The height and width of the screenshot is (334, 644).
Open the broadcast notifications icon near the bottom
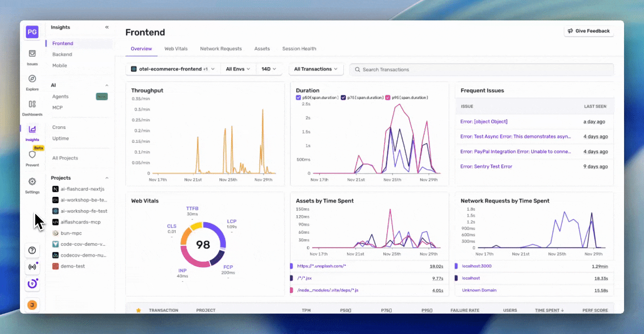(32, 267)
